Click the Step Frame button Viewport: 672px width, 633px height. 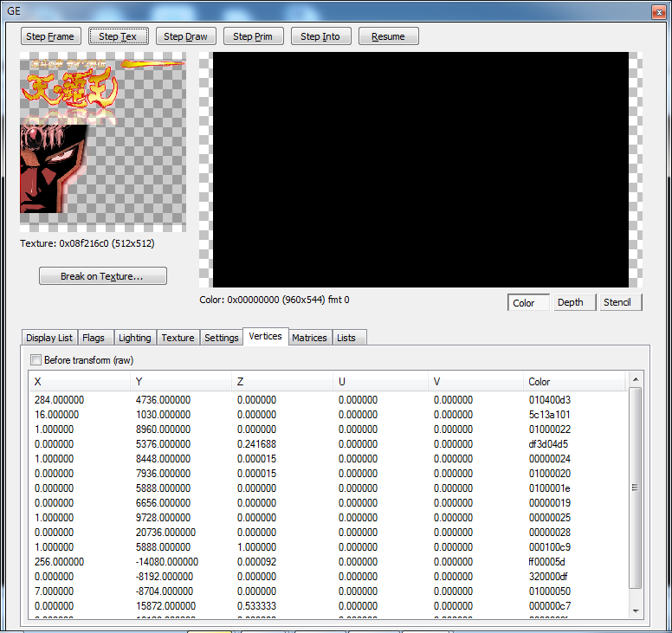51,36
